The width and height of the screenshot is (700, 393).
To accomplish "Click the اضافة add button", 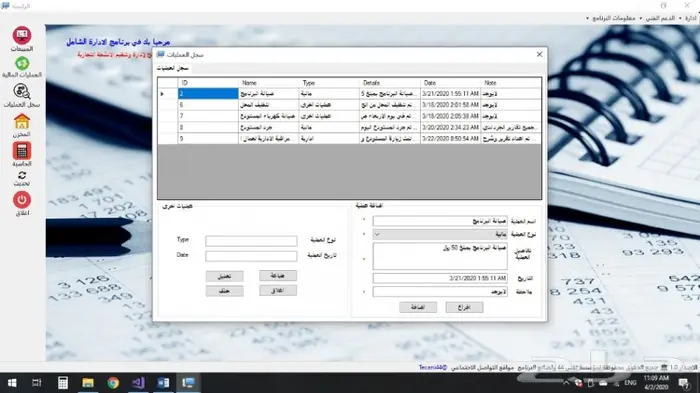I will point(418,307).
